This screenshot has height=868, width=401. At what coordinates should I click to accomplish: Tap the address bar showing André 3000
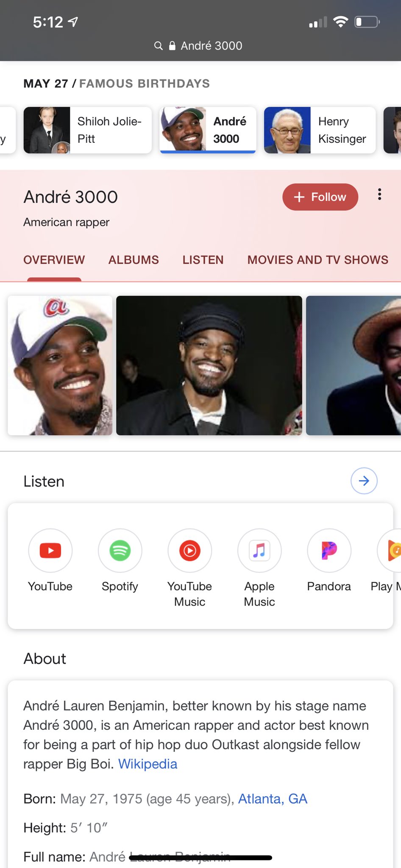(x=198, y=46)
